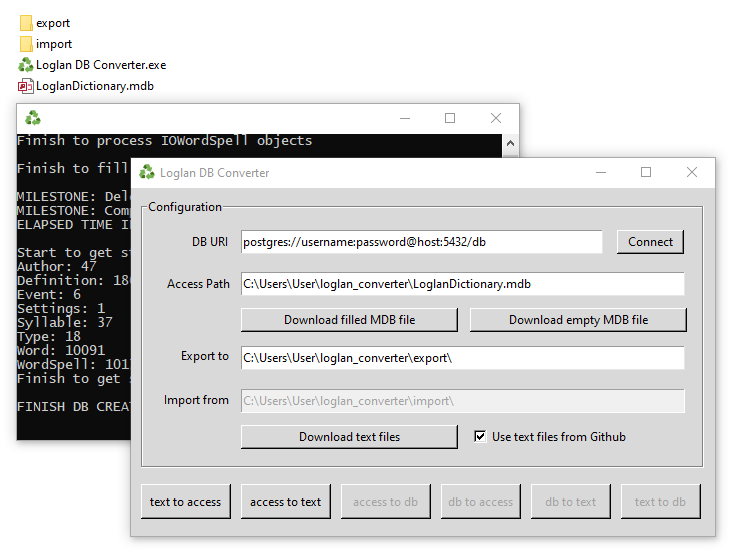Toggle Use text files from Github checkbox
The image size is (730, 552).
tap(480, 437)
